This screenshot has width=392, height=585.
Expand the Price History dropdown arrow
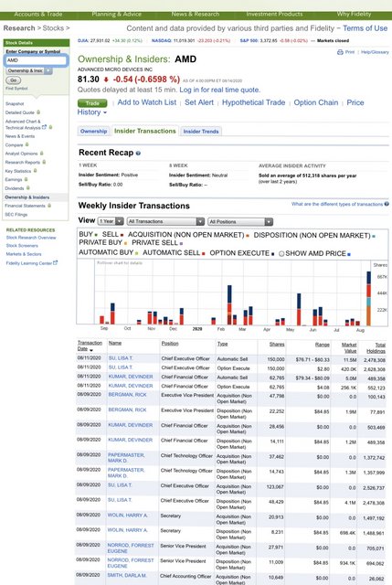[105, 112]
